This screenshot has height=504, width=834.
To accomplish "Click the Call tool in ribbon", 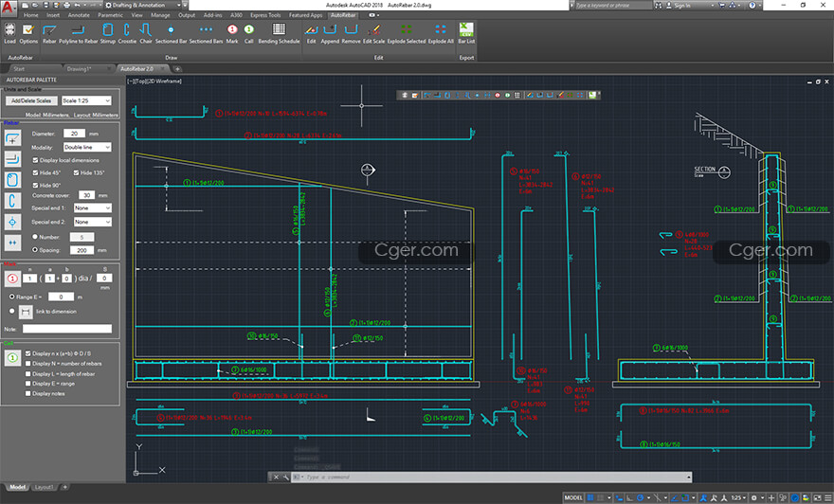I will [x=248, y=33].
